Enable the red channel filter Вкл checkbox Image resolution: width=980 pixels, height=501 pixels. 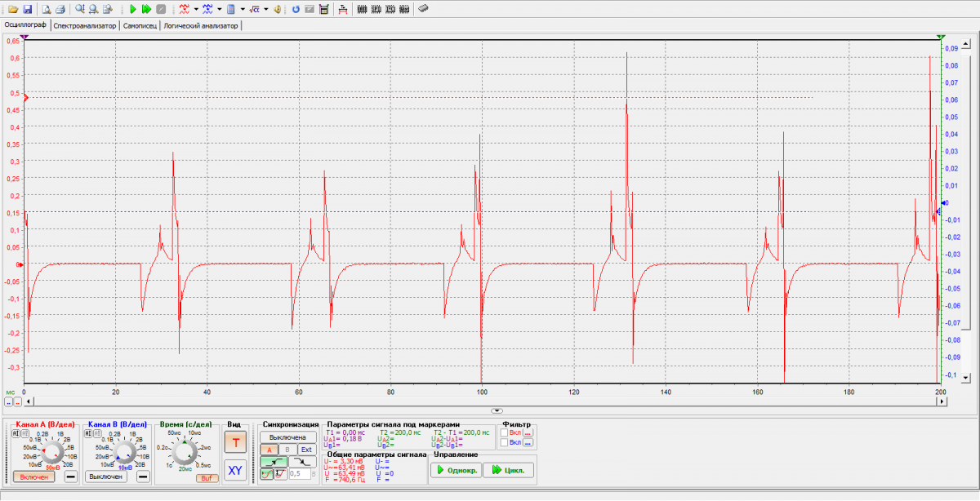pyautogui.click(x=504, y=432)
